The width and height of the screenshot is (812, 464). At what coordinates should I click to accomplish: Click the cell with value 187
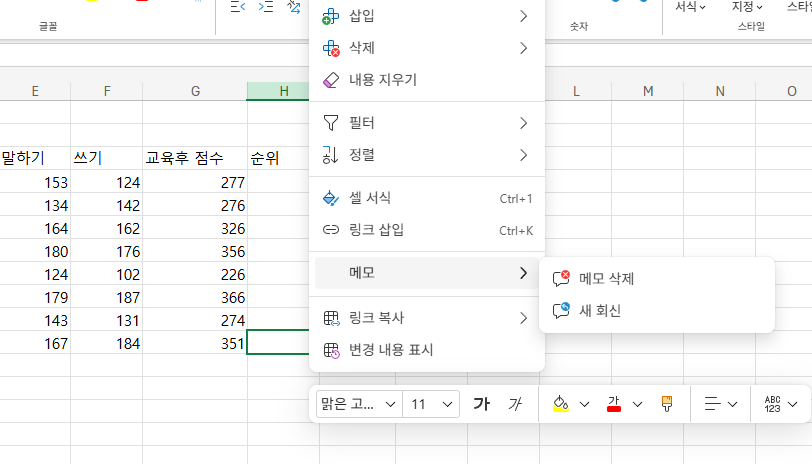(x=107, y=298)
